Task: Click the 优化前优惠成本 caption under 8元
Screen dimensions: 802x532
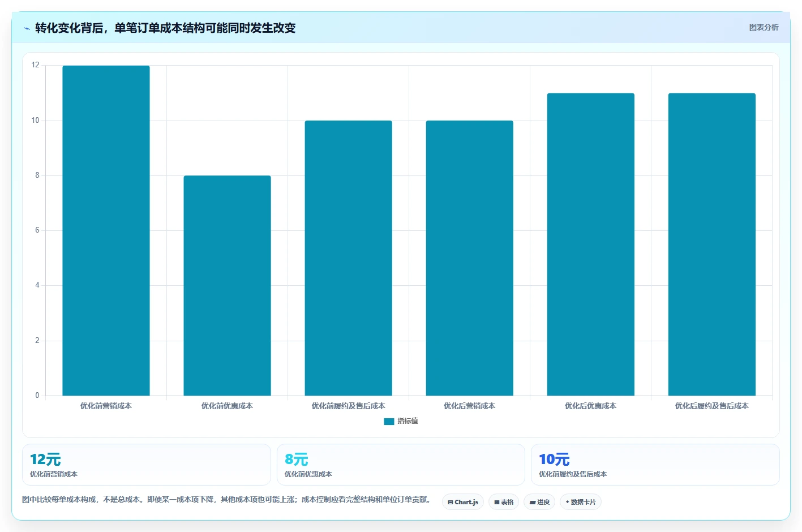Action: pyautogui.click(x=308, y=474)
